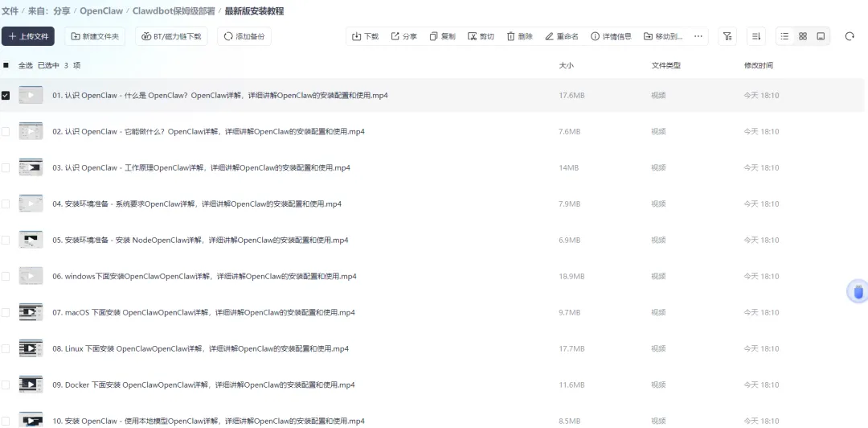Click the Add Backup button
The image size is (868, 428).
coord(244,36)
